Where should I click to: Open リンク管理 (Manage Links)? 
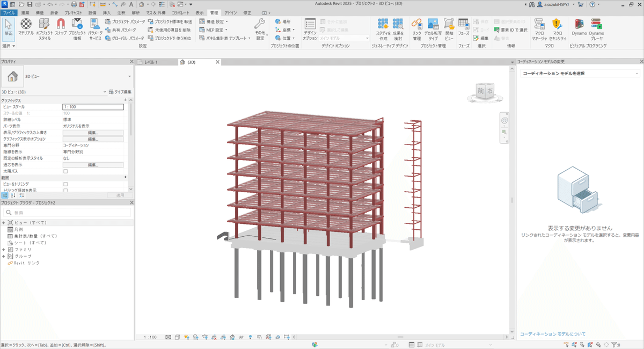[416, 30]
